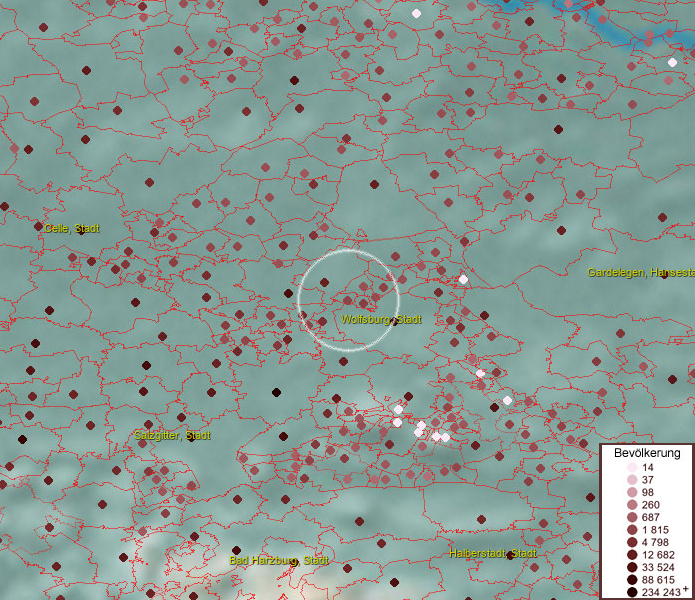
Task: Click the "Bad Harzburg, Stadt" map label
Action: tap(279, 561)
